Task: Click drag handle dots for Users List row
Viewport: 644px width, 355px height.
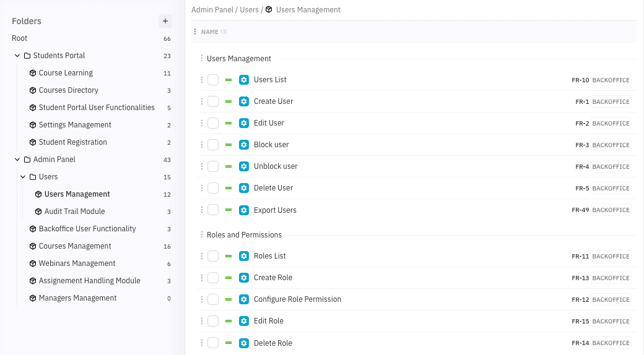Action: click(x=202, y=80)
